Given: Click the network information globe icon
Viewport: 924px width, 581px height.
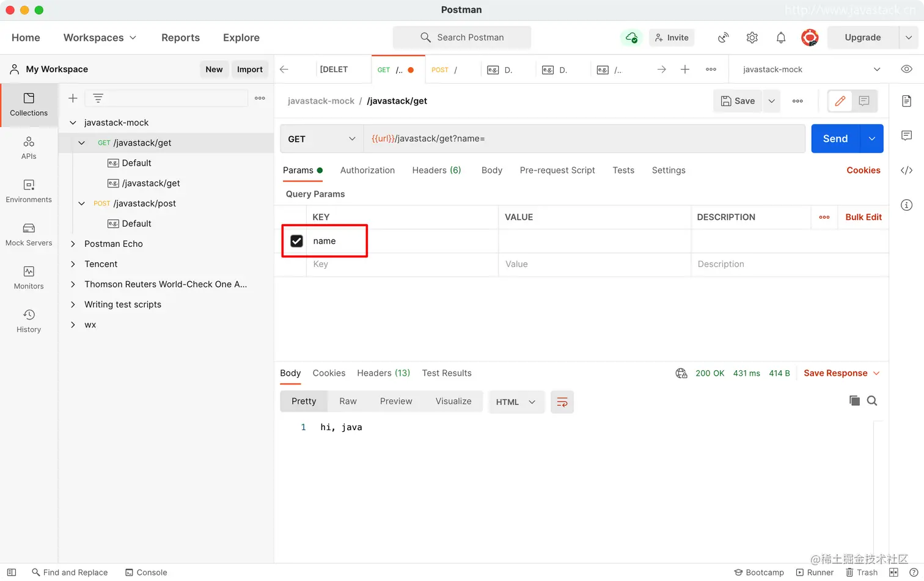Looking at the screenshot, I should 681,373.
